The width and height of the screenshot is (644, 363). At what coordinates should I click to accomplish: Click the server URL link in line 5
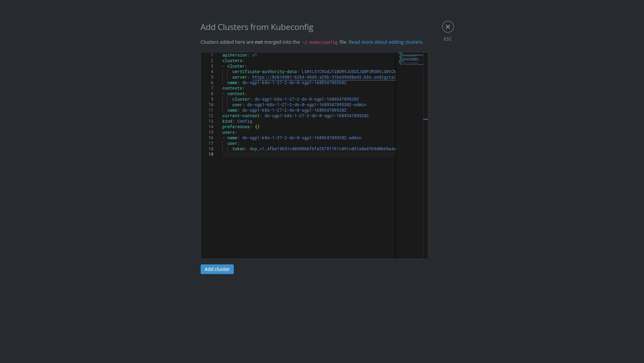point(323,77)
